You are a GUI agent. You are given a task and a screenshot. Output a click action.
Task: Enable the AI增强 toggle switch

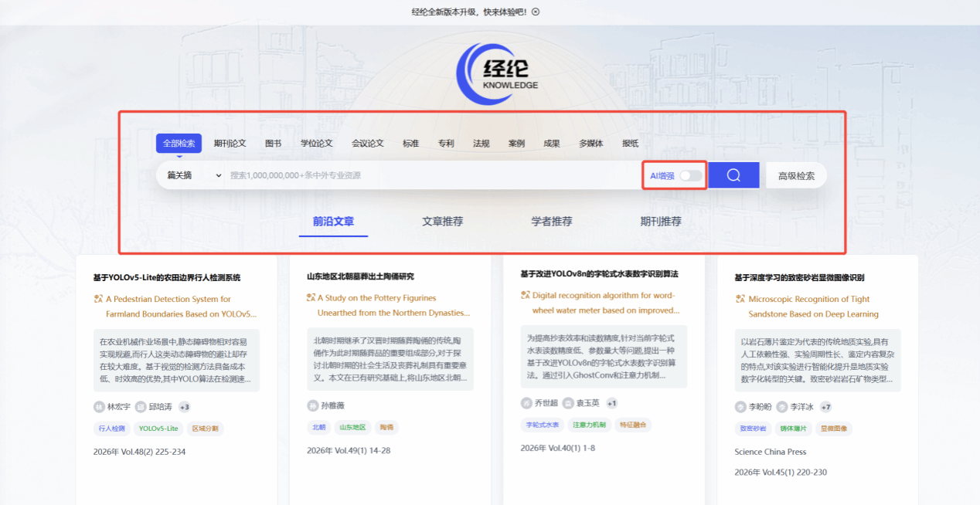click(x=690, y=176)
